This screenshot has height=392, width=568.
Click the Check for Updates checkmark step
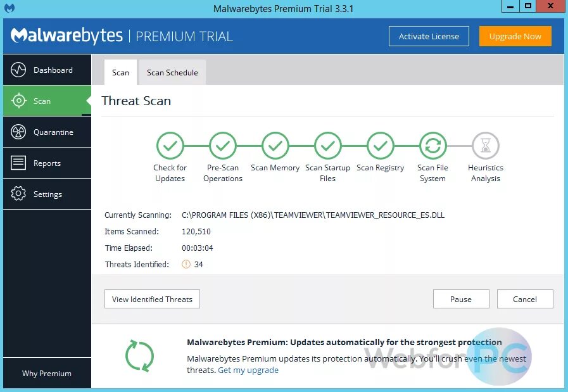coord(170,146)
